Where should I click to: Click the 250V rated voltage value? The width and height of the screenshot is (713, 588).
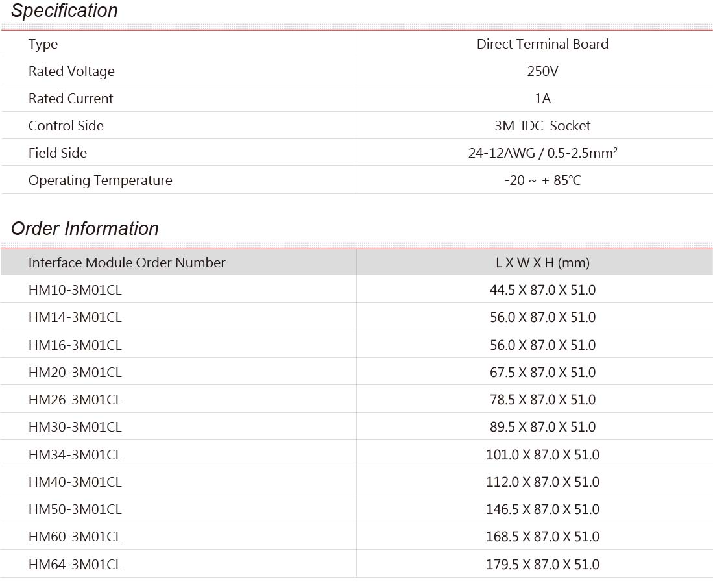[542, 71]
